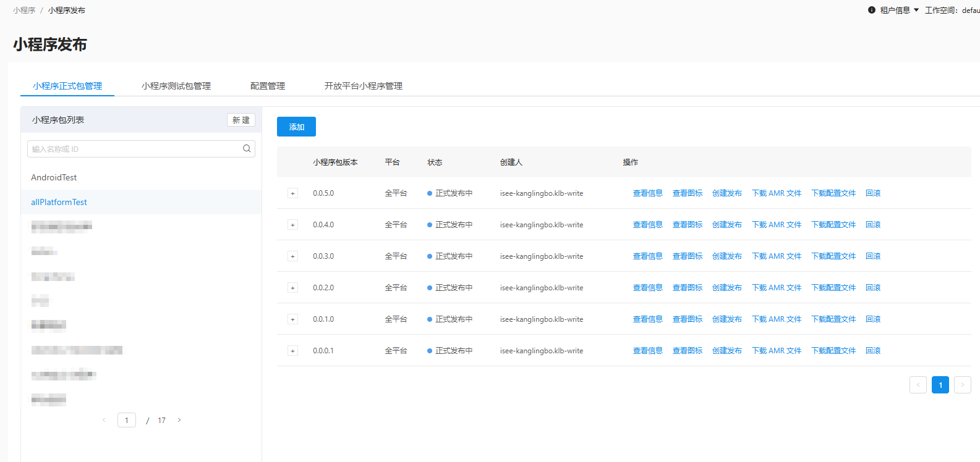The image size is (980, 462).
Task: Expand row for version 0.0.5.0
Action: (x=292, y=193)
